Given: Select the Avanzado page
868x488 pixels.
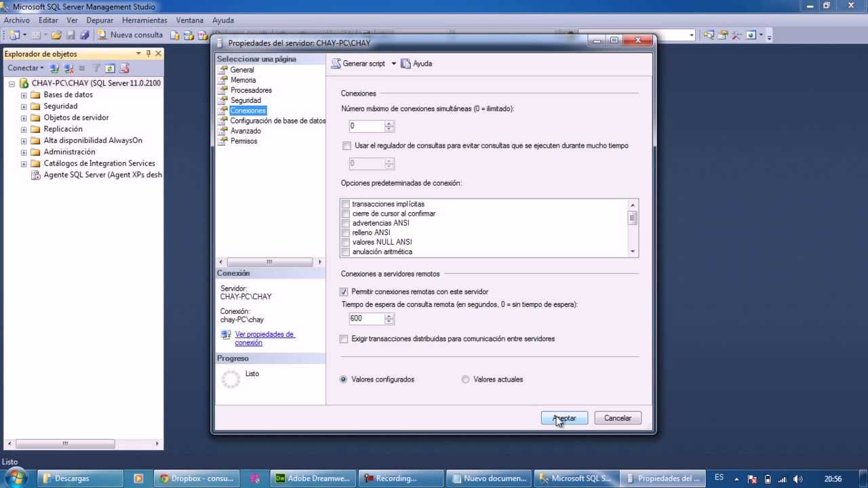Looking at the screenshot, I should (245, 131).
